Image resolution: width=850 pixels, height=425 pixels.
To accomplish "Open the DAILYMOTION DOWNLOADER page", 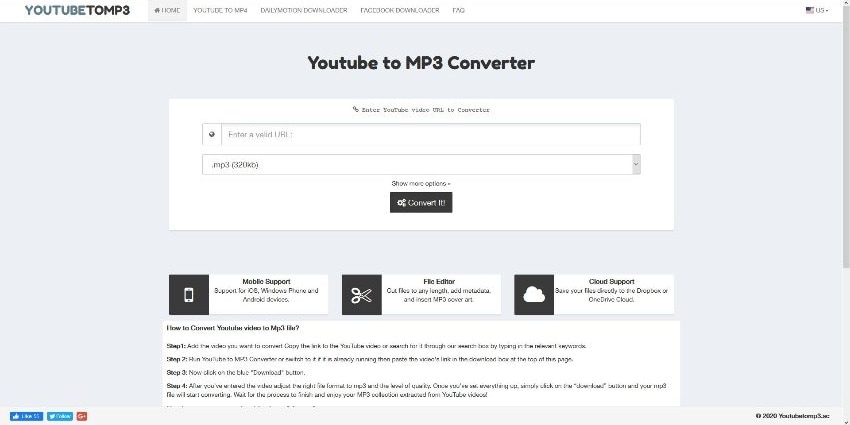I will [x=304, y=10].
